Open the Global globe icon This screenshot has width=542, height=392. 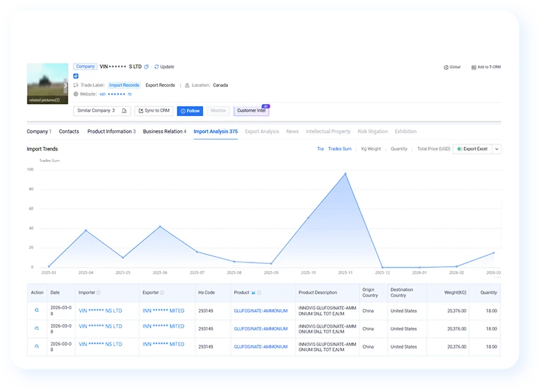[x=446, y=67]
